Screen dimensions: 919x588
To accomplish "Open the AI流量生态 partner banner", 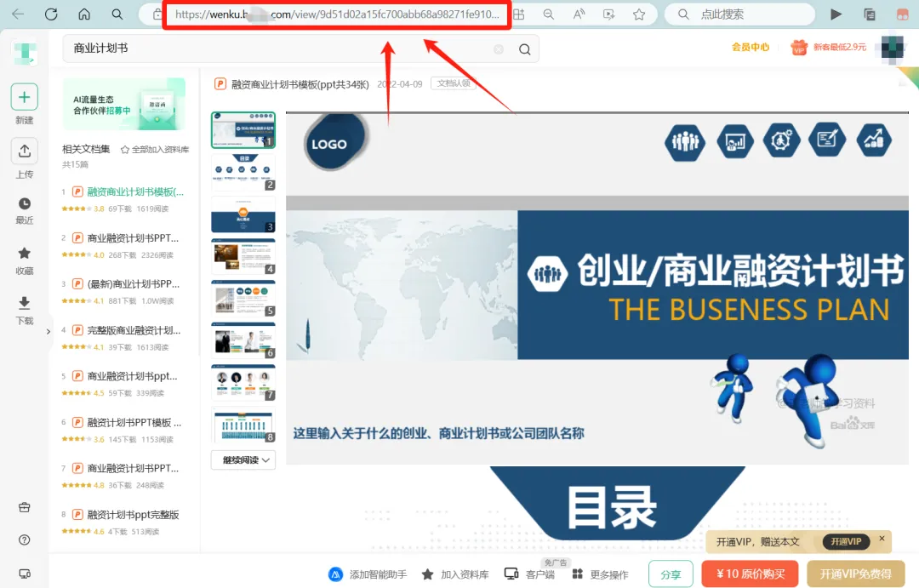I will point(123,105).
